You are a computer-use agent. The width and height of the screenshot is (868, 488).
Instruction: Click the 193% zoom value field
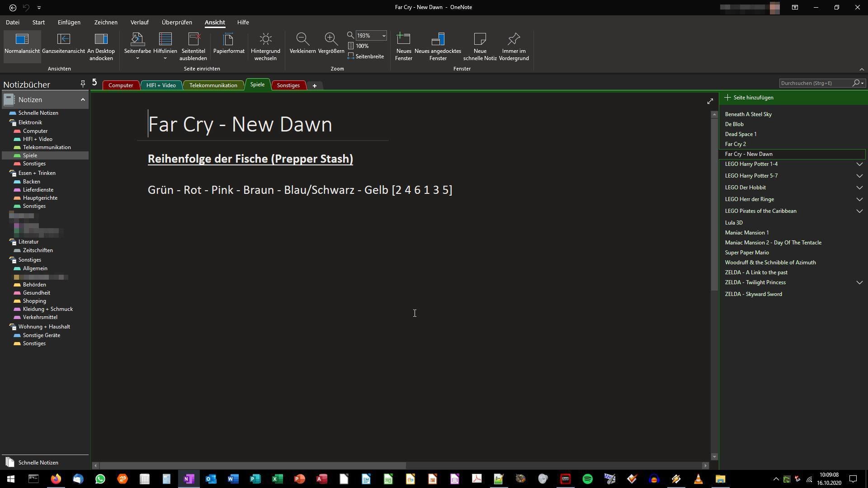(368, 36)
